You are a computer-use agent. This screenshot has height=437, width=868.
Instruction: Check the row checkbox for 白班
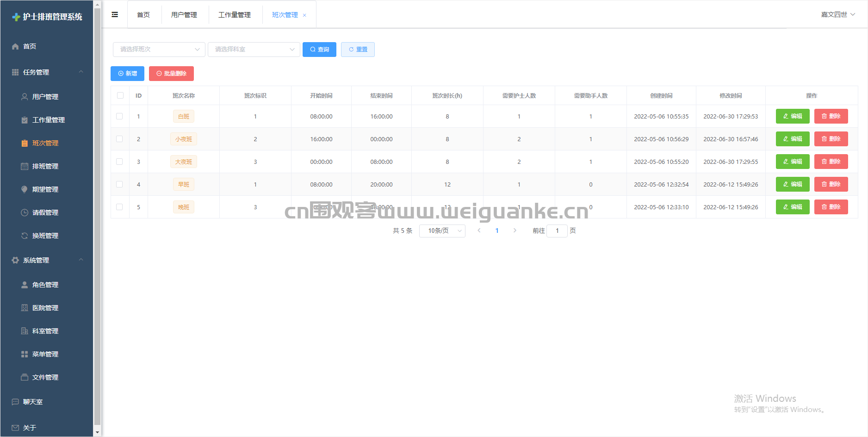click(x=119, y=116)
